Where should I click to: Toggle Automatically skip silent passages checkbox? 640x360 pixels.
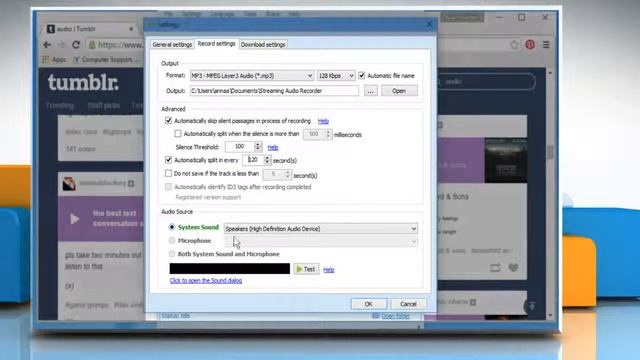pyautogui.click(x=168, y=120)
